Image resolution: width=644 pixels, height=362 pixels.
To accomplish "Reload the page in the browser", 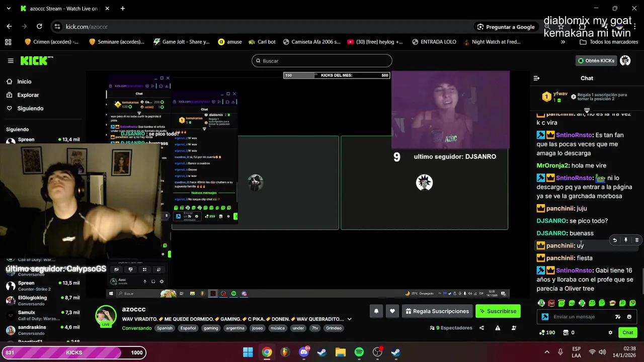I will click(39, 27).
